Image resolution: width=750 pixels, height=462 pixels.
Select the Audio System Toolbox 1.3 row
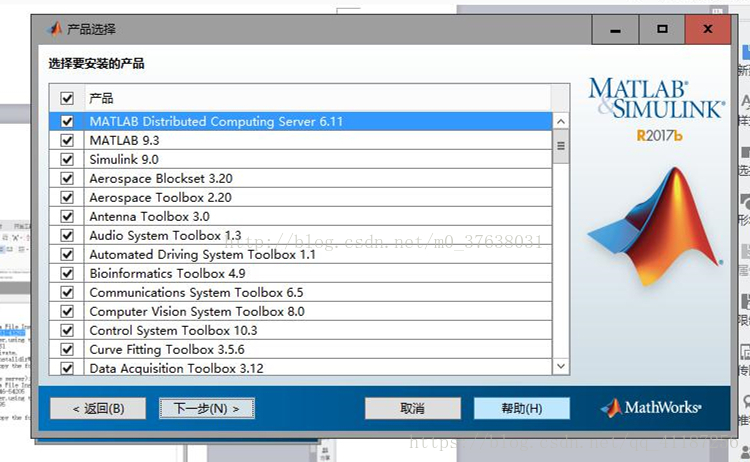point(318,235)
